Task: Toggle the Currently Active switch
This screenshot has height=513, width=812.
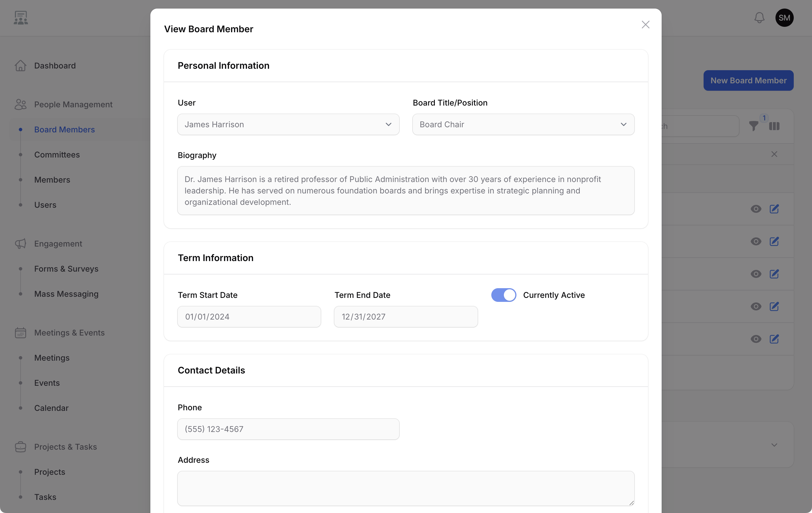Action: 504,295
